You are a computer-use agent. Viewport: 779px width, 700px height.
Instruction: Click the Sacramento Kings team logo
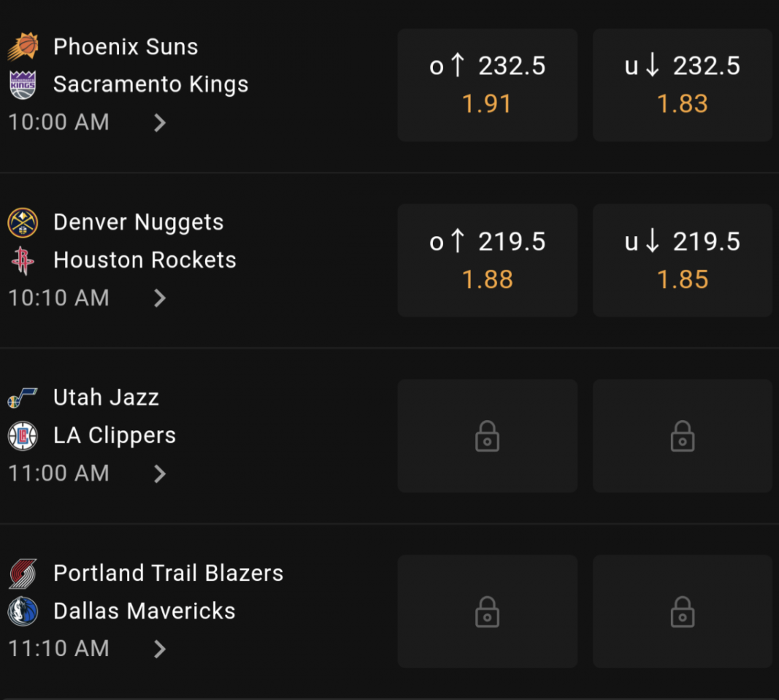[23, 84]
